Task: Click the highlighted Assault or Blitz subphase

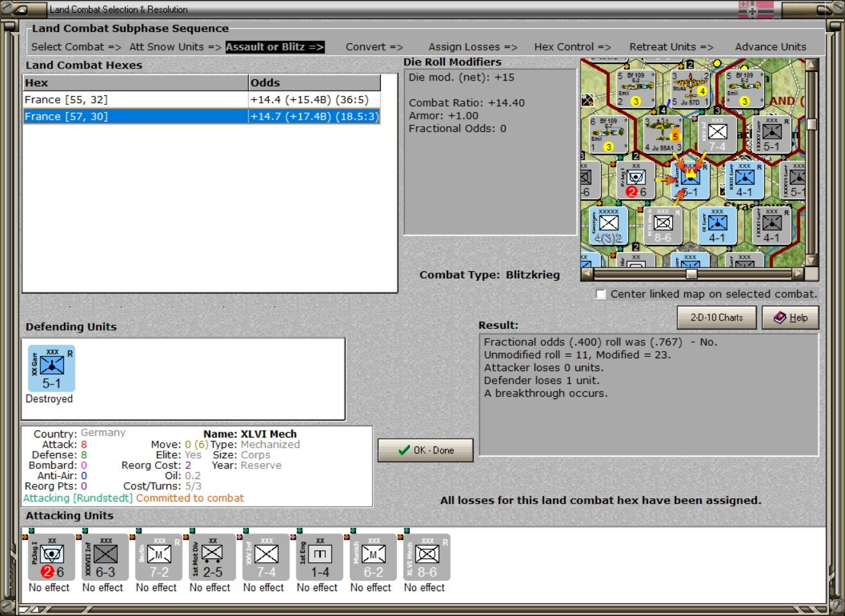Action: tap(275, 47)
